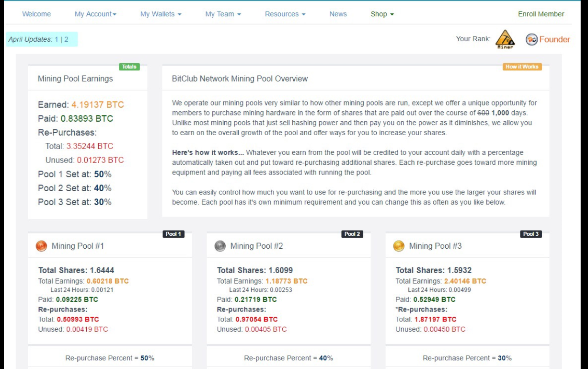
Task: Click the Pool 1 Set at 50% line
Action: click(x=75, y=174)
